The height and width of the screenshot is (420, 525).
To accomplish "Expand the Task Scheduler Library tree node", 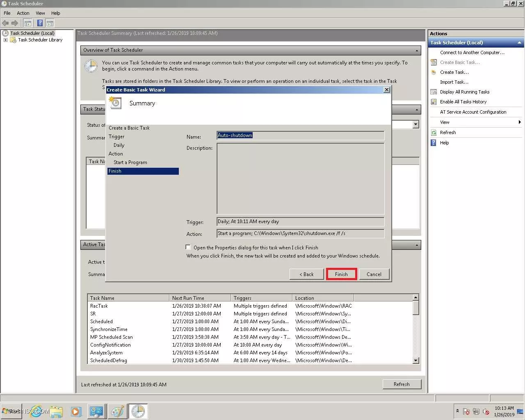I will coord(5,40).
